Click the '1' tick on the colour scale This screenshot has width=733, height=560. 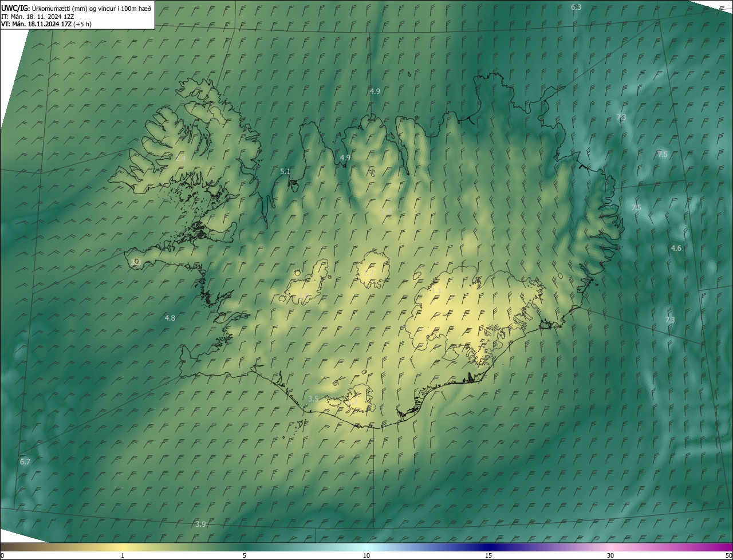point(123,555)
